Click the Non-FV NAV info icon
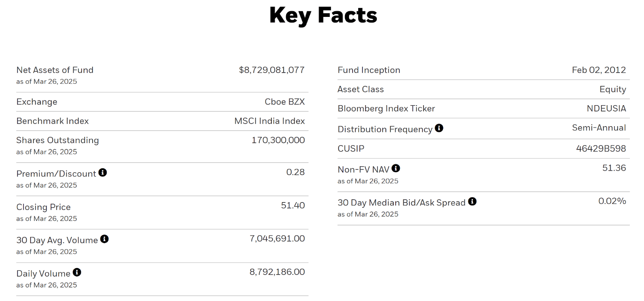644x301 pixels. 396,168
